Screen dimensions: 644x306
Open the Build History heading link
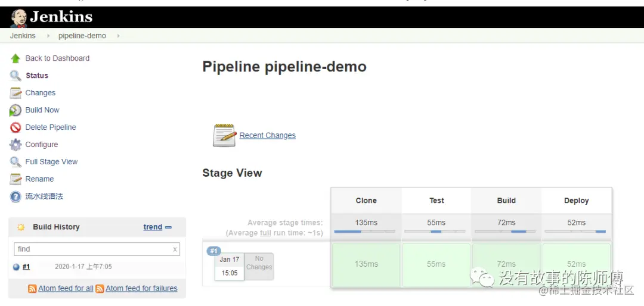56,227
